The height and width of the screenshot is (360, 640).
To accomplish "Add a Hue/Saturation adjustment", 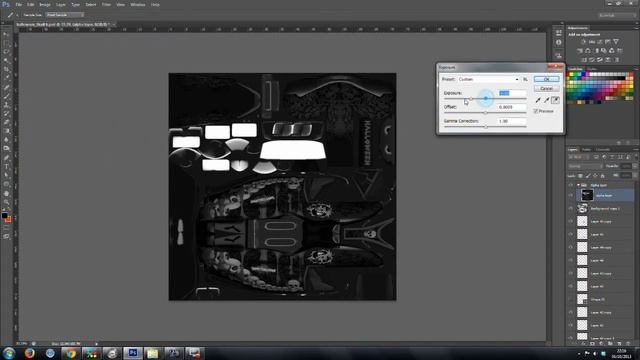I will 580,51.
